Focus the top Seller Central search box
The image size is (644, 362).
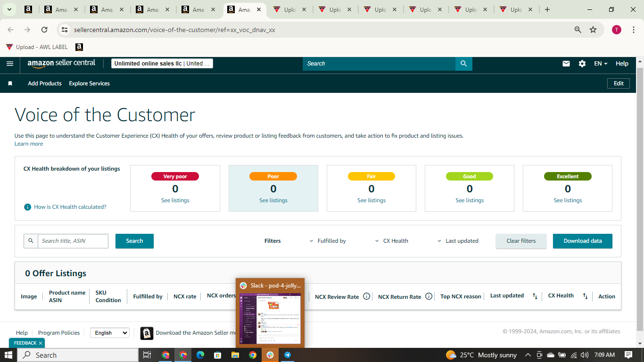tap(379, 64)
